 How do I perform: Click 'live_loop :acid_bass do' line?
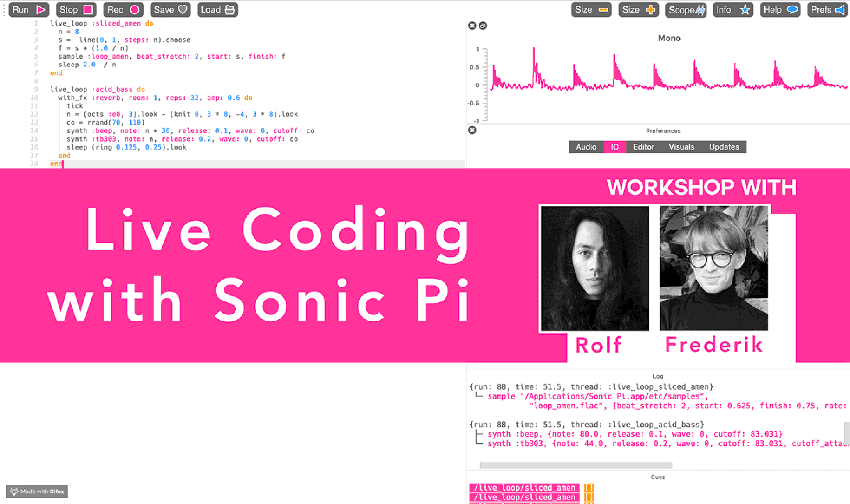pyautogui.click(x=97, y=89)
